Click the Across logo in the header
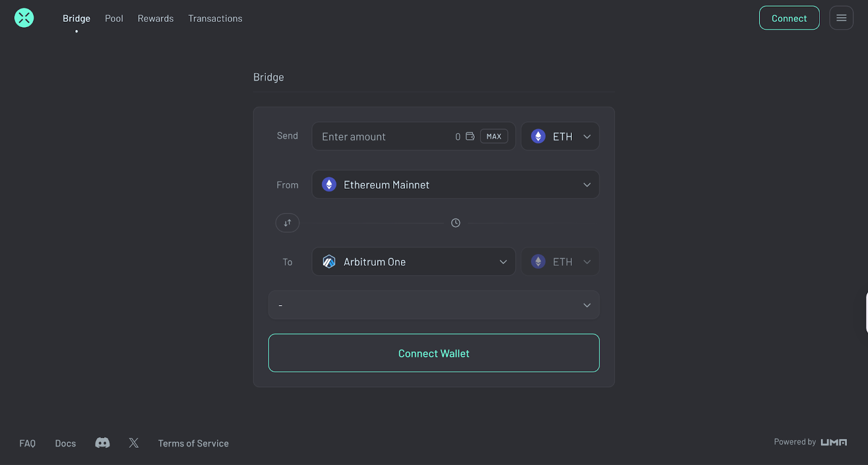This screenshot has width=868, height=465. tap(24, 18)
